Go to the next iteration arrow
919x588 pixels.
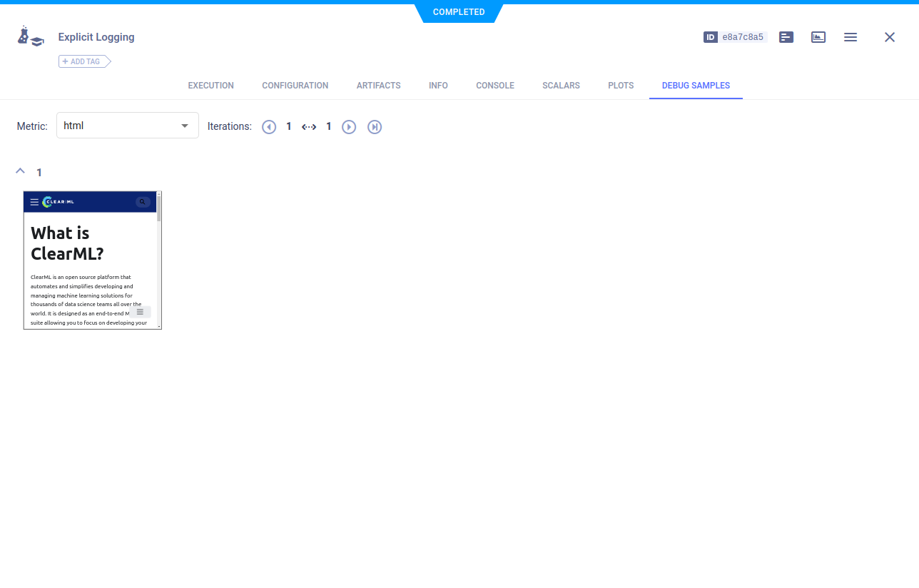click(x=349, y=126)
